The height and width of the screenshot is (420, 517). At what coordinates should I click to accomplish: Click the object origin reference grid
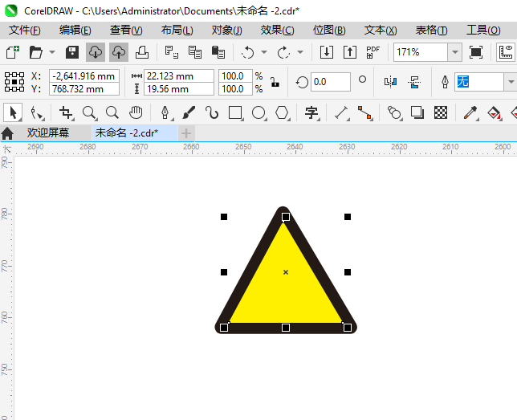pyautogui.click(x=14, y=82)
